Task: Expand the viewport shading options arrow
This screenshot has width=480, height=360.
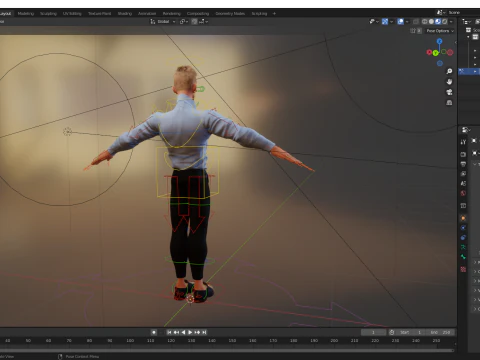Action: 451,22
